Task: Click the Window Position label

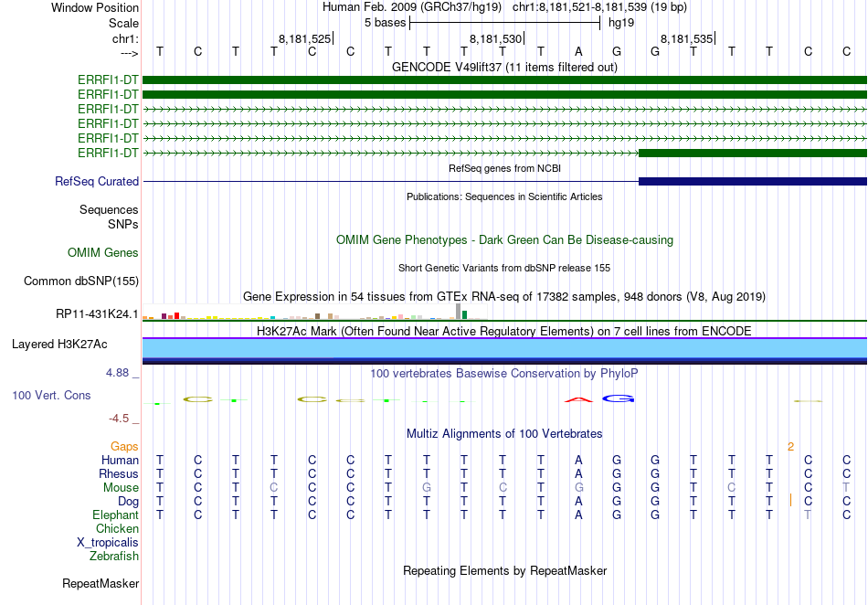Action: click(x=95, y=7)
